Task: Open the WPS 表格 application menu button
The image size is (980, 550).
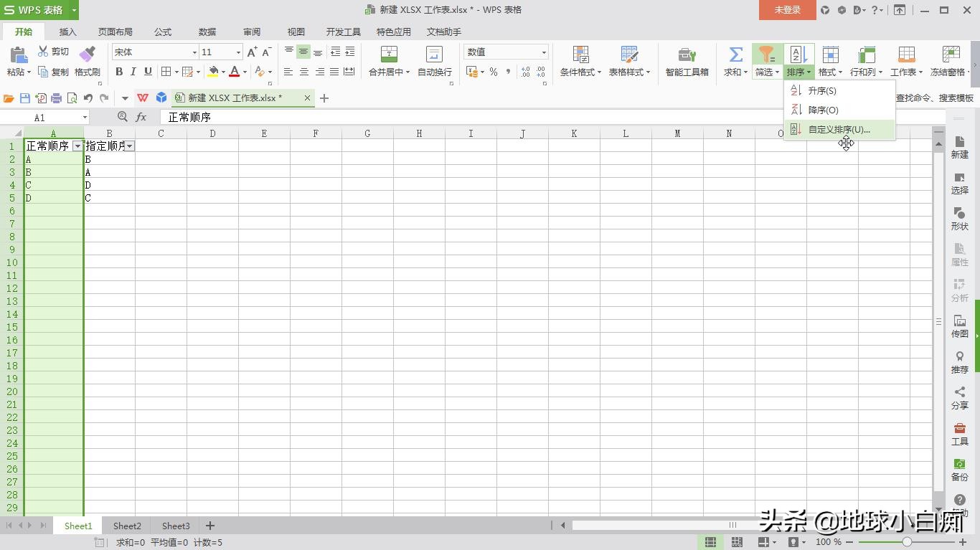Action: (39, 10)
